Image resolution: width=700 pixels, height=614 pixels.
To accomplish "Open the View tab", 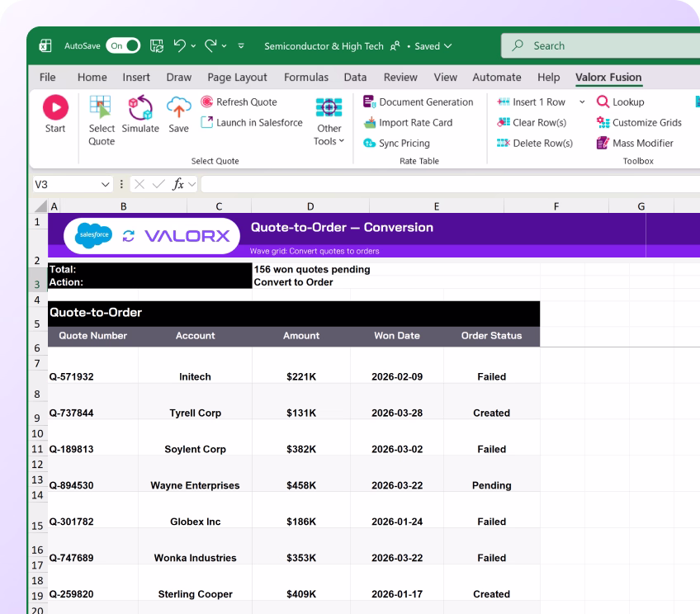I will point(445,78).
